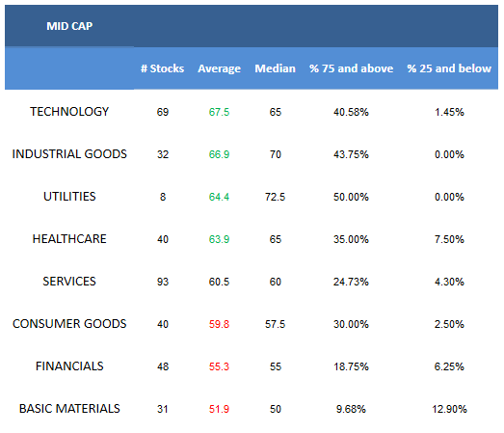Select Utilities median value 72.5

276,197
